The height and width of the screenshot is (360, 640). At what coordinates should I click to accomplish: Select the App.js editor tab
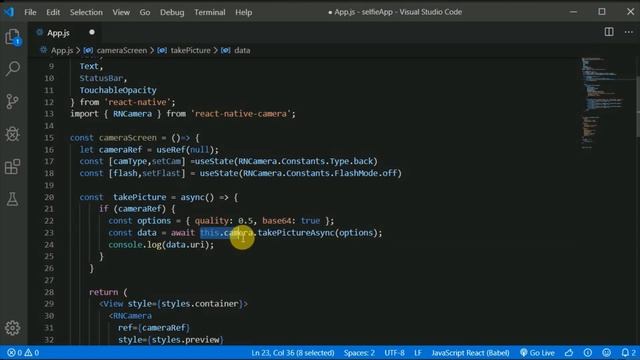pyautogui.click(x=65, y=32)
